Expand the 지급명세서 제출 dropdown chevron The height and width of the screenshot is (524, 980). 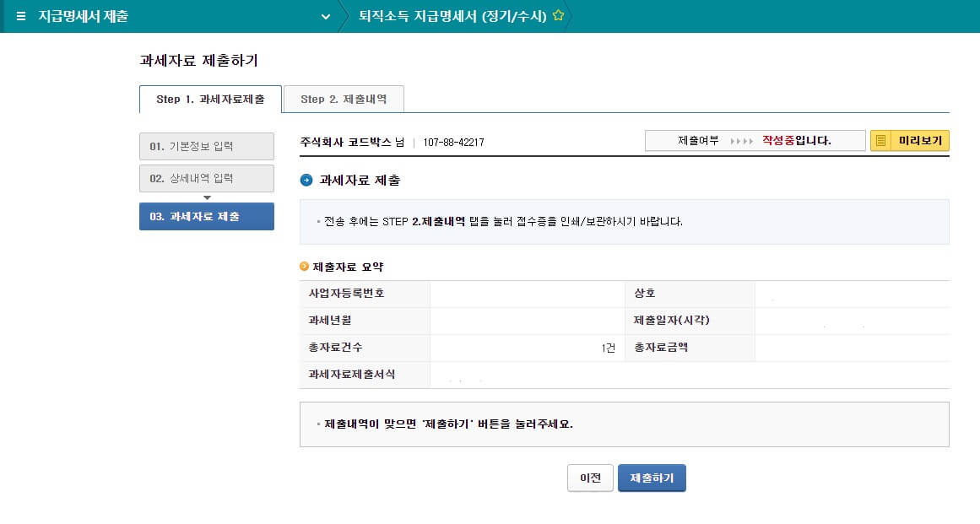coord(326,17)
